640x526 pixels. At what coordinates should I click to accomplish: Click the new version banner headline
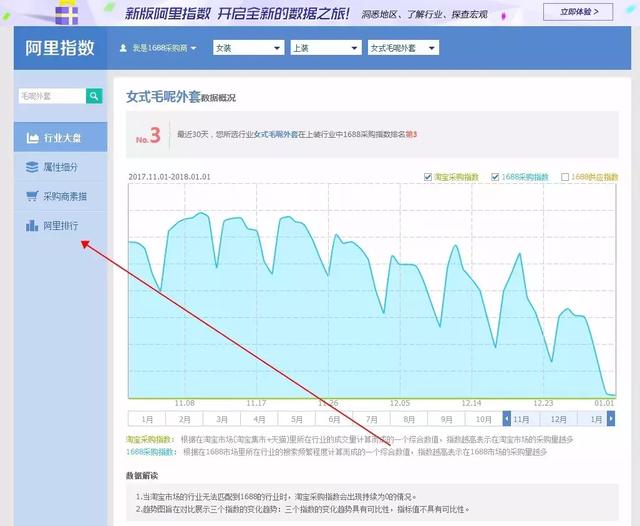click(237, 14)
